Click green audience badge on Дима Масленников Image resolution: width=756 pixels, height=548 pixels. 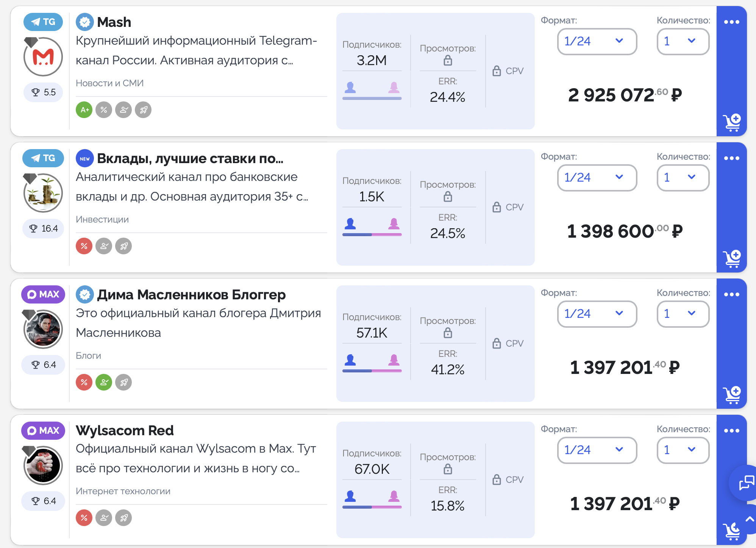point(104,383)
